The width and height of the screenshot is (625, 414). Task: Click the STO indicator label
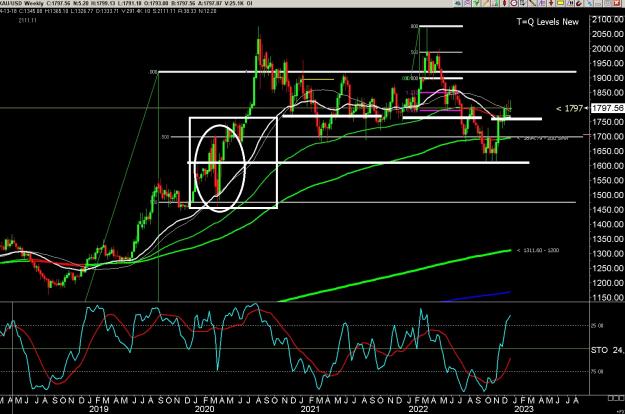click(x=599, y=350)
